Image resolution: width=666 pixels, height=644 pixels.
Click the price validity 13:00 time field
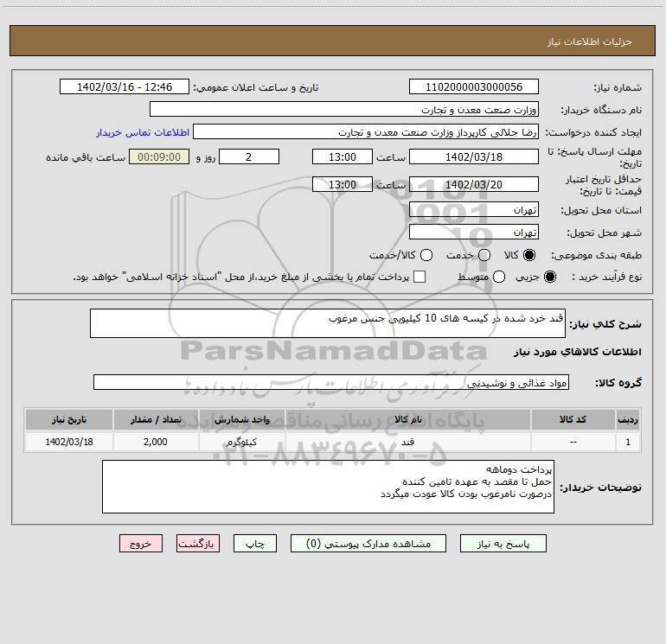(343, 184)
